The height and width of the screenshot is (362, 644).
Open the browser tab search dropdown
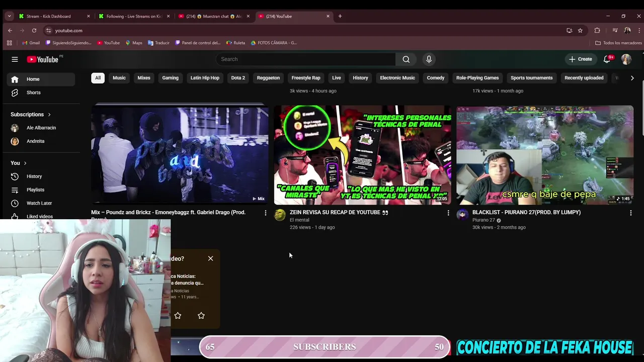9,16
